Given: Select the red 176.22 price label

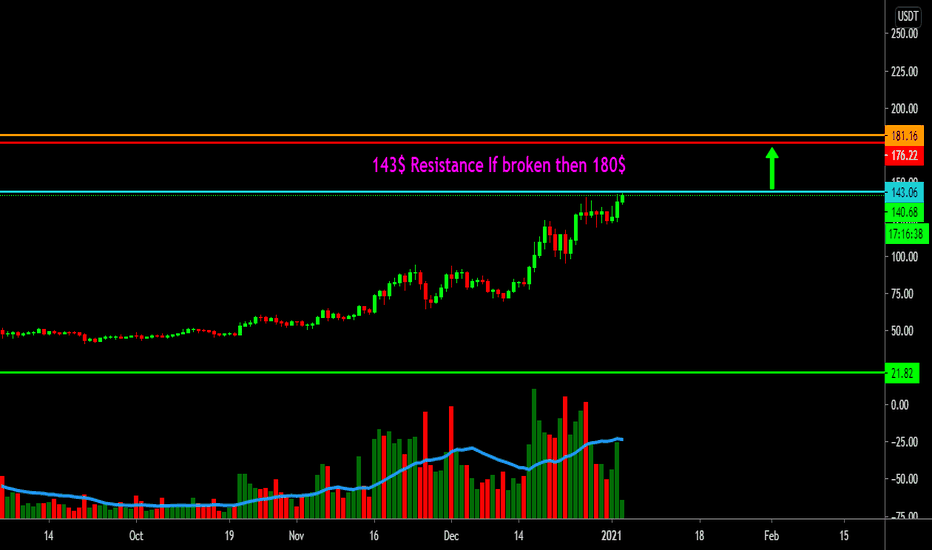Looking at the screenshot, I should pyautogui.click(x=904, y=156).
